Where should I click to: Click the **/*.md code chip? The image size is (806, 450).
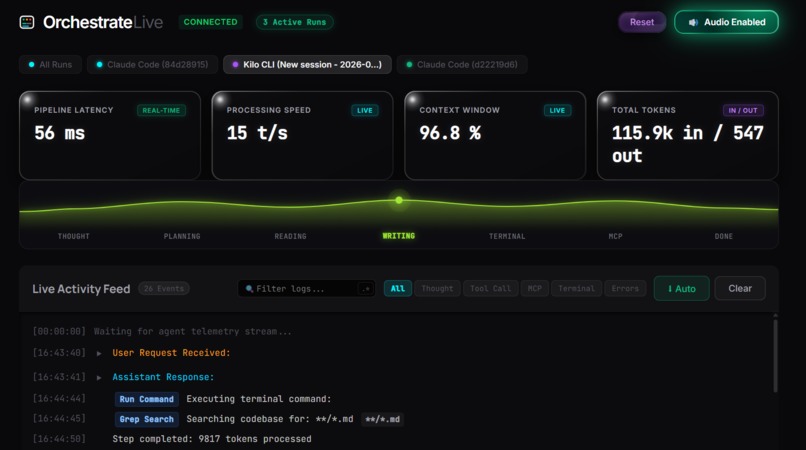tap(382, 419)
